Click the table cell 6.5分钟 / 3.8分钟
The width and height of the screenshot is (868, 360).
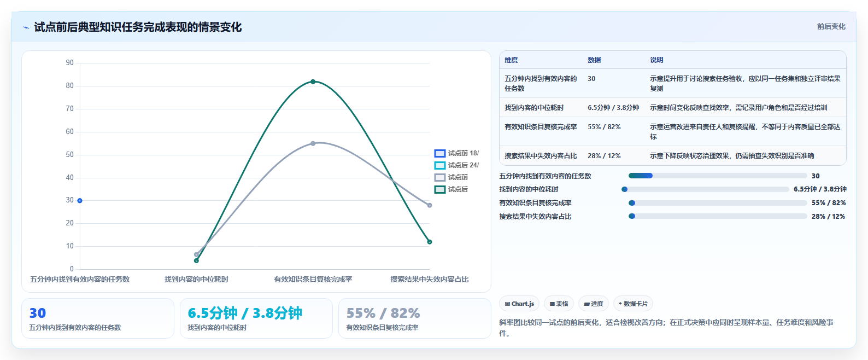pyautogui.click(x=613, y=108)
